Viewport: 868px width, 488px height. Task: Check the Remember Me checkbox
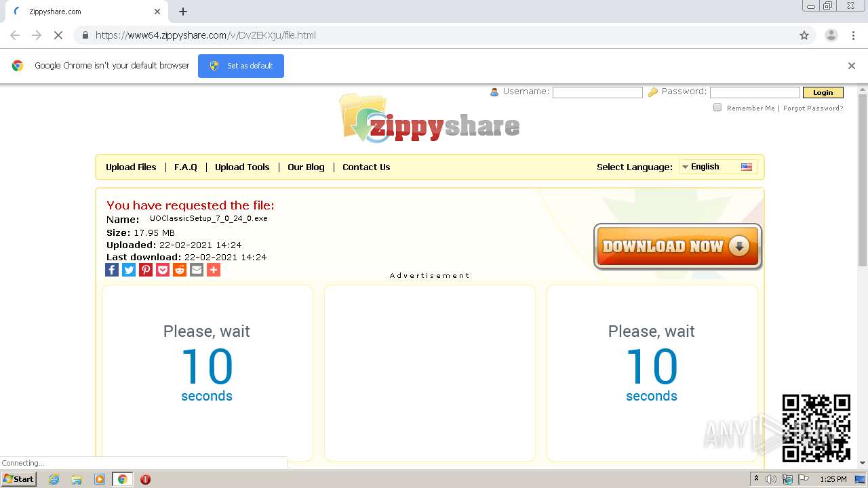pyautogui.click(x=717, y=107)
